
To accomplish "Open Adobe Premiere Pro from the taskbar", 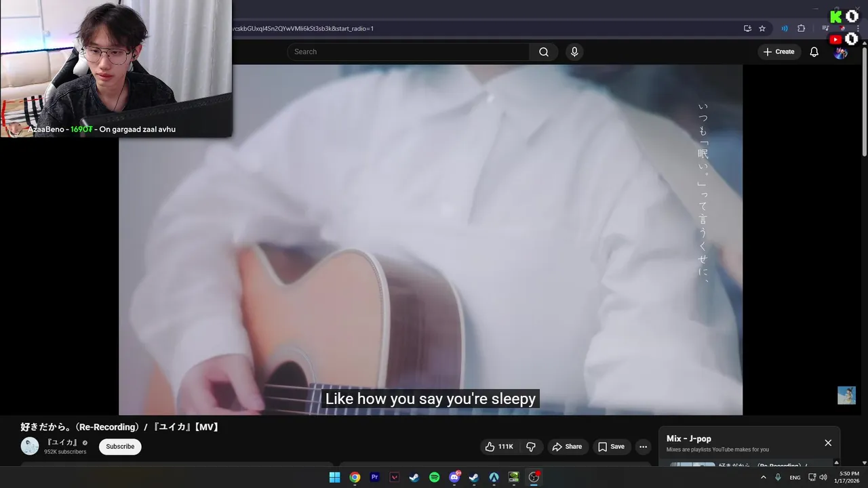I will 375,477.
